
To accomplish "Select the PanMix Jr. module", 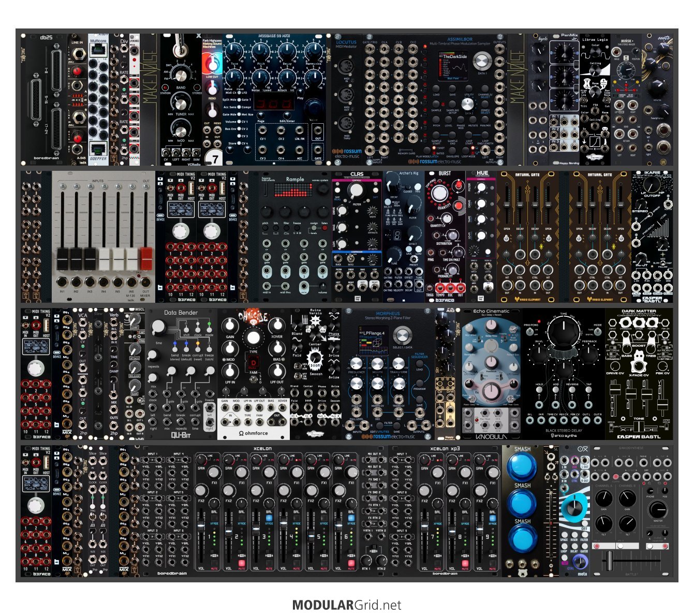I will pyautogui.click(x=565, y=99).
